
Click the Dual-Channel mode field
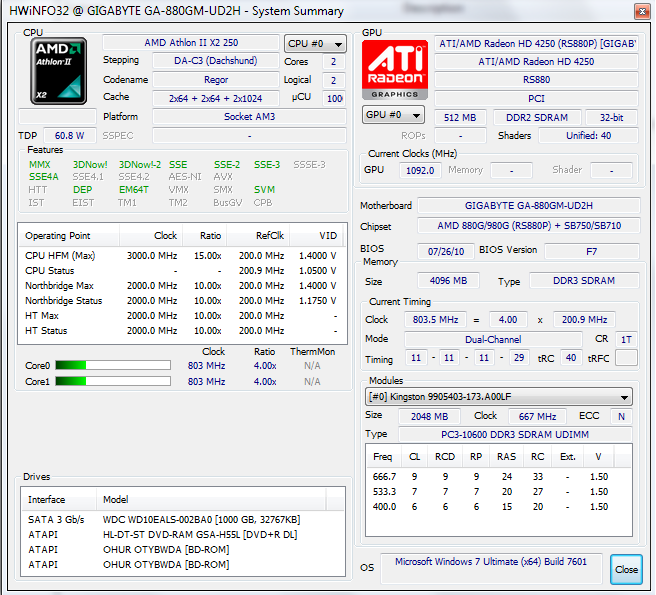tap(493, 339)
